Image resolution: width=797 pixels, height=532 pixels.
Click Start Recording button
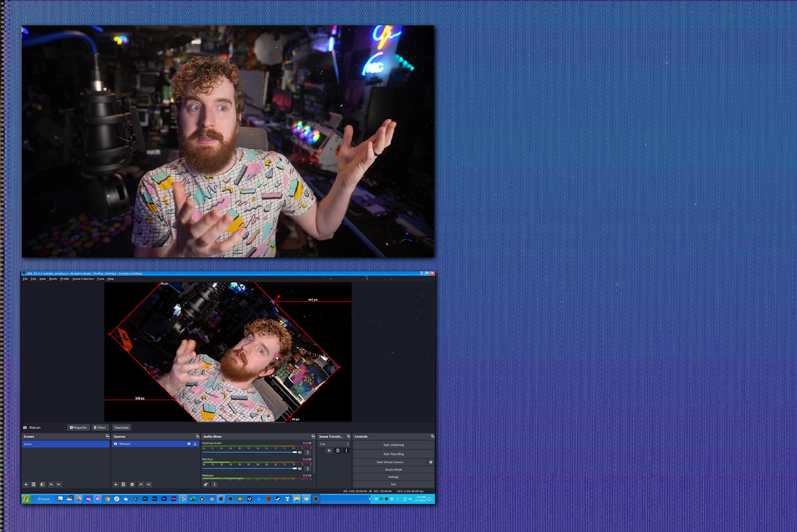click(393, 454)
